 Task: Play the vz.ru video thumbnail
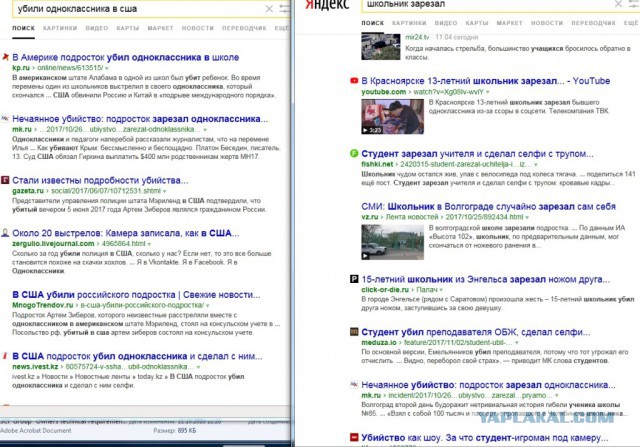[392, 242]
